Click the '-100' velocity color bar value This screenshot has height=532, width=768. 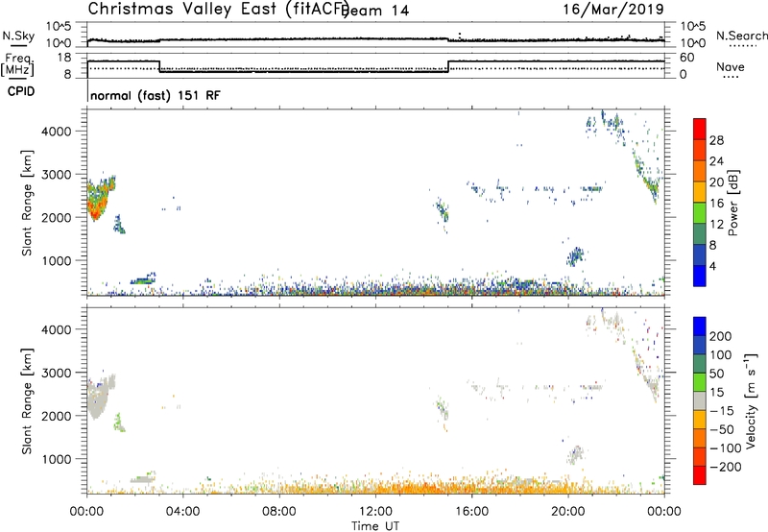pos(726,447)
